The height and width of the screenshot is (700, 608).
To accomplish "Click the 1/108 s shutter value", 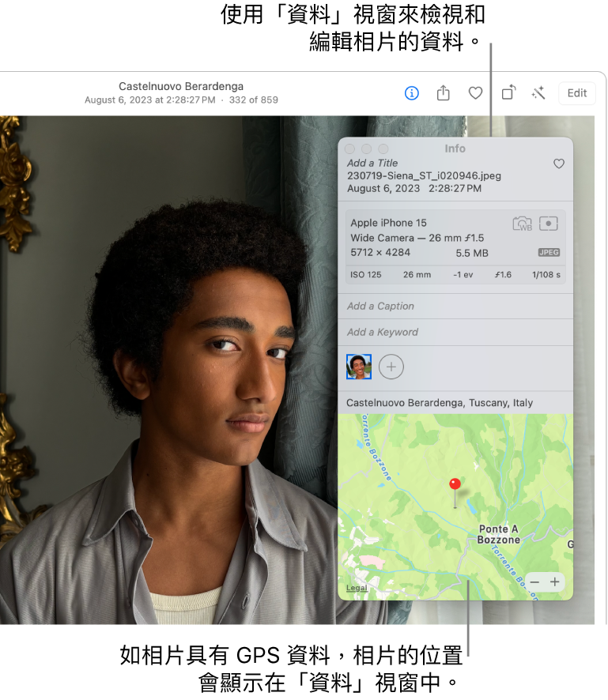I will click(546, 275).
